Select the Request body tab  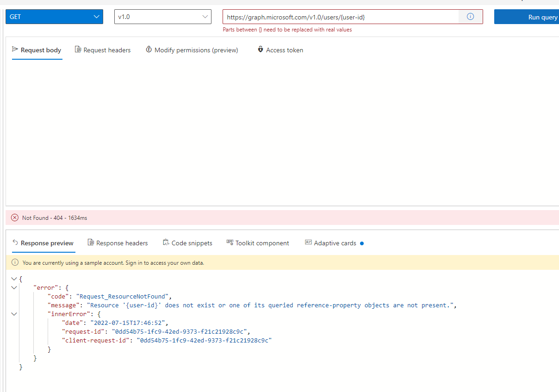coord(37,50)
